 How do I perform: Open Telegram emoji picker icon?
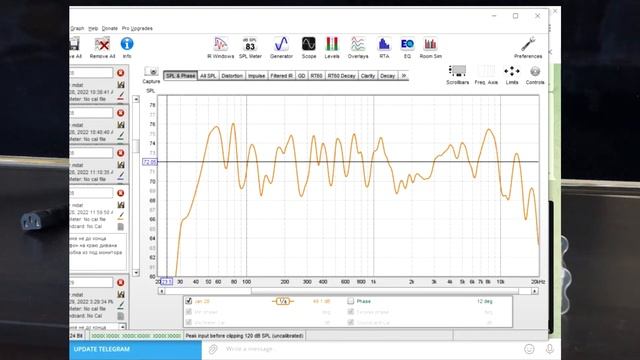click(529, 349)
